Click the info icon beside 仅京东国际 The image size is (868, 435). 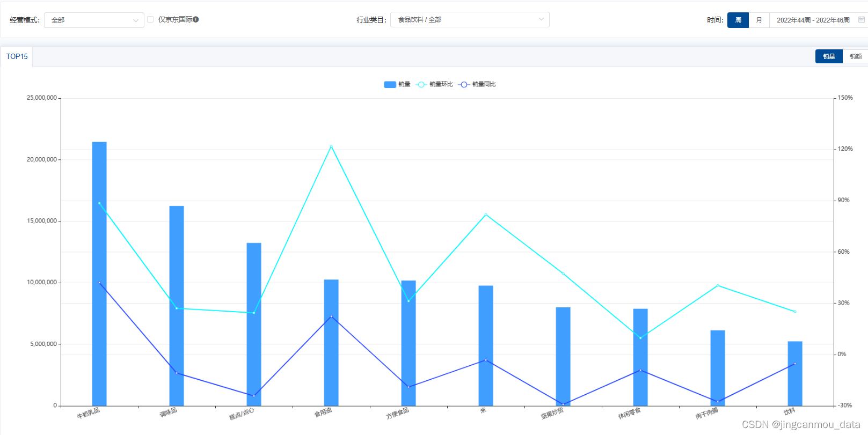click(196, 19)
